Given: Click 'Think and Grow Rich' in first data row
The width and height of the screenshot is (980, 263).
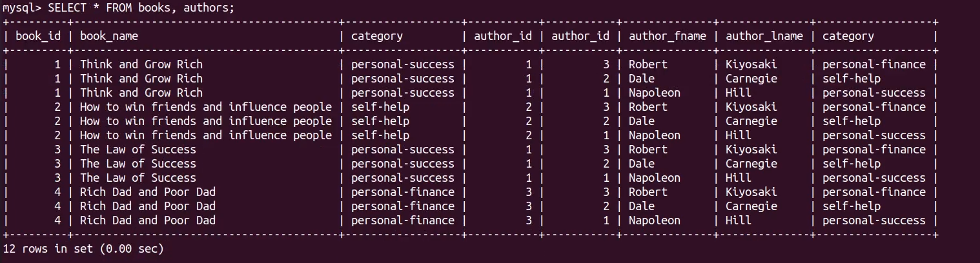Looking at the screenshot, I should (x=141, y=64).
